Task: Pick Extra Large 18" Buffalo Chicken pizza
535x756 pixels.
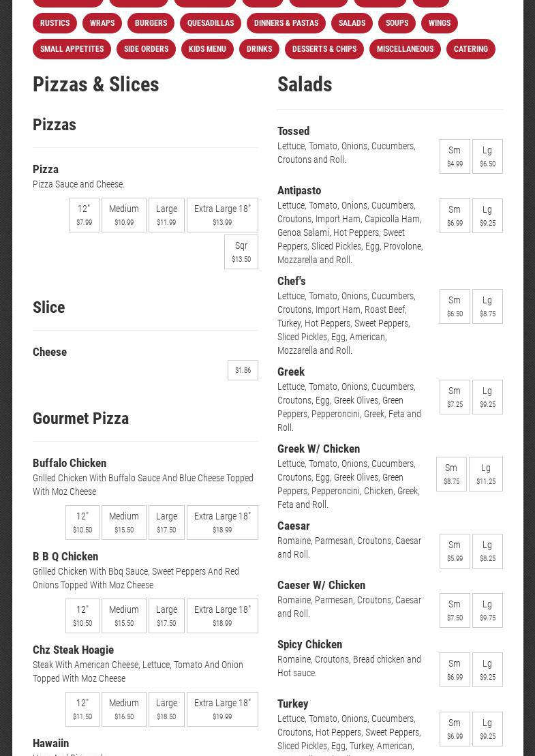Action: [222, 522]
